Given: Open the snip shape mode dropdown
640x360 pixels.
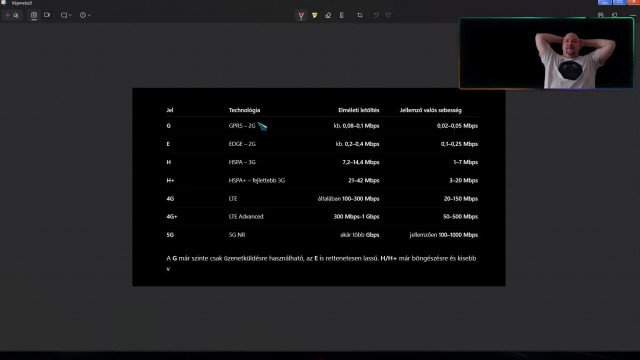Looking at the screenshot, I should coord(66,15).
